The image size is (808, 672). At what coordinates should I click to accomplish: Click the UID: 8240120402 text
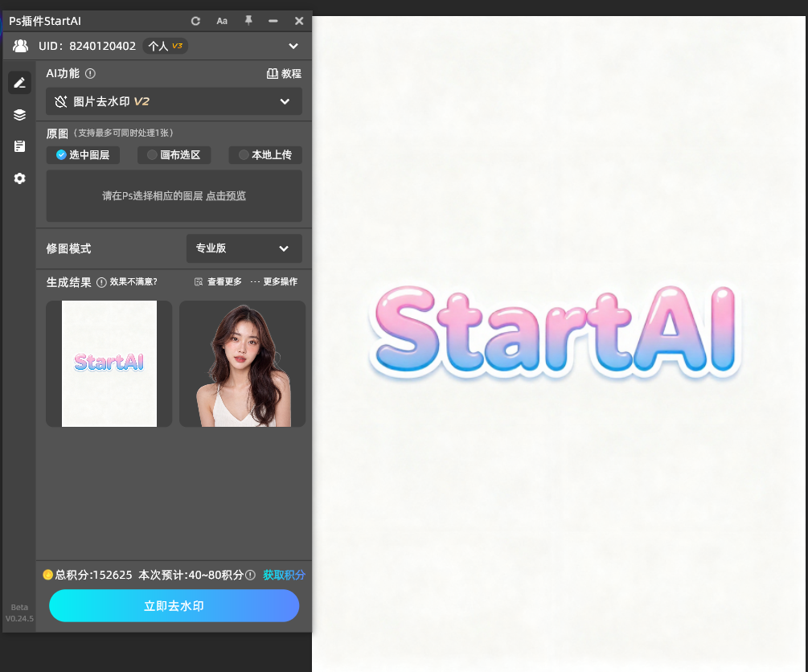tap(87, 46)
